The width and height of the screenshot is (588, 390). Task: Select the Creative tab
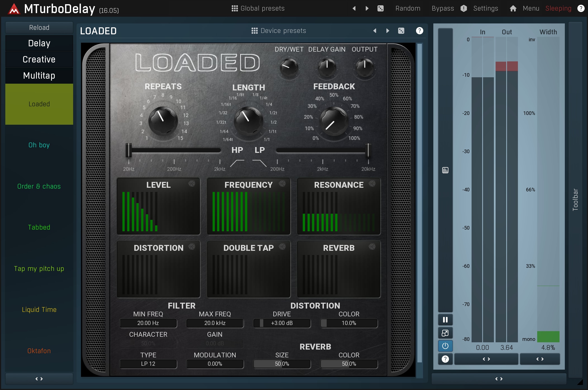[39, 59]
